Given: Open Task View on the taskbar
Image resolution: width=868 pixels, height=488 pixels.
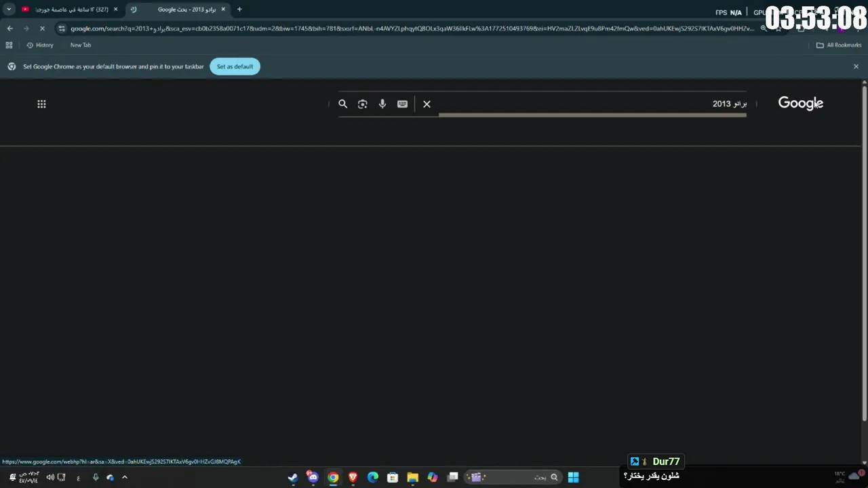Looking at the screenshot, I should click(453, 477).
